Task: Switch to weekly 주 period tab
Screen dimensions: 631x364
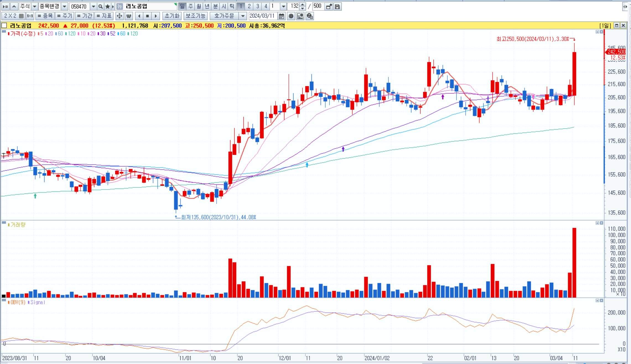Action: tap(191, 6)
